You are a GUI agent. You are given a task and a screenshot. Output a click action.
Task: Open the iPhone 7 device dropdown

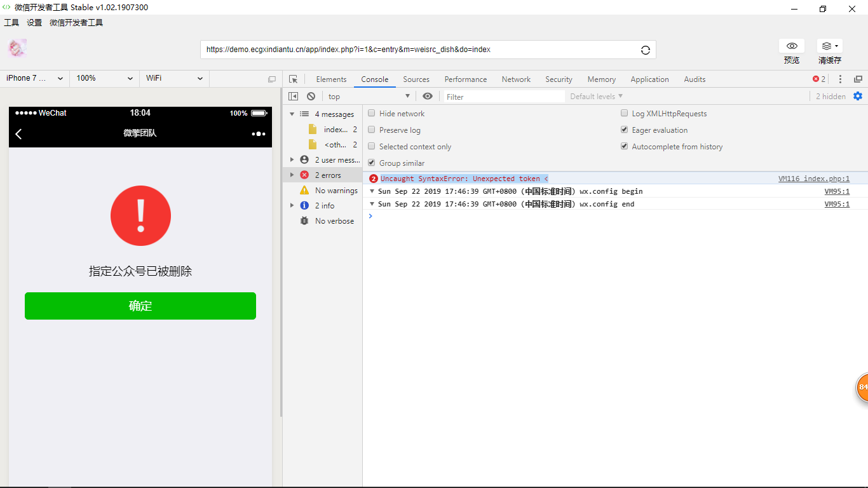click(x=35, y=78)
